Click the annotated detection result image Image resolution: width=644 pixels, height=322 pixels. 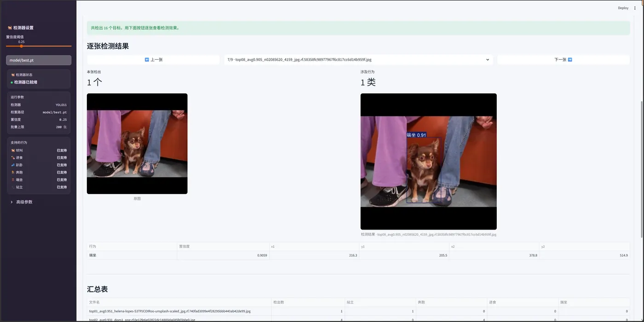pyautogui.click(x=429, y=161)
